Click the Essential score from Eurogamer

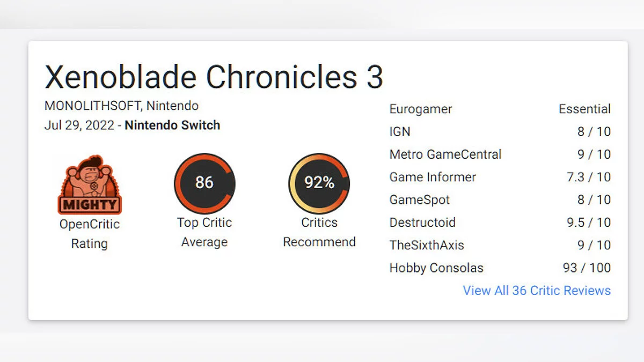pyautogui.click(x=584, y=109)
